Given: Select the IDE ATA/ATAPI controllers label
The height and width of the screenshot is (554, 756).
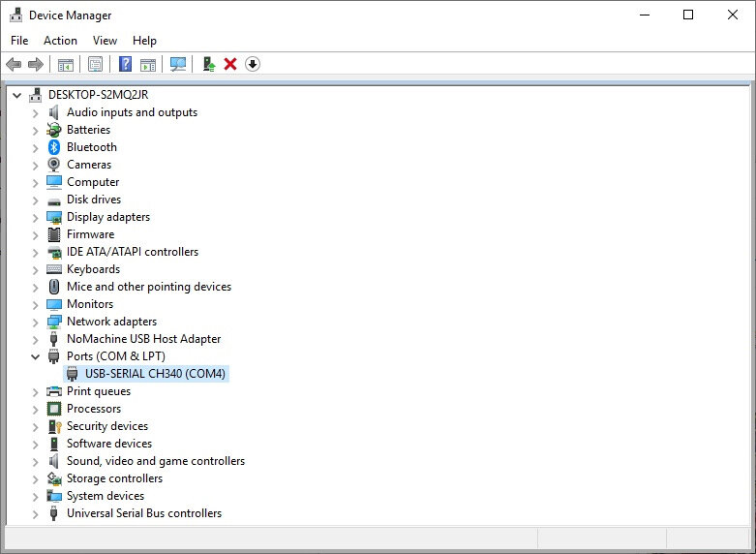Looking at the screenshot, I should (133, 252).
